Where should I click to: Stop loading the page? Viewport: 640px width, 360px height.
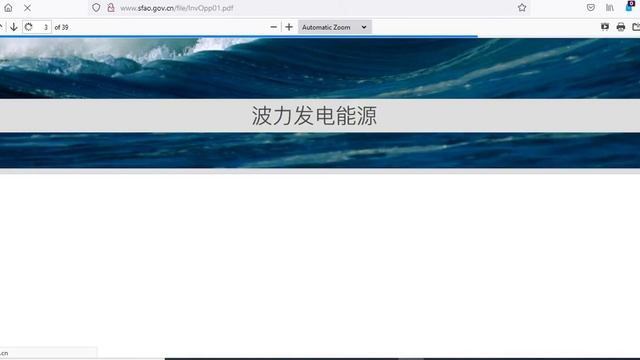click(27, 8)
